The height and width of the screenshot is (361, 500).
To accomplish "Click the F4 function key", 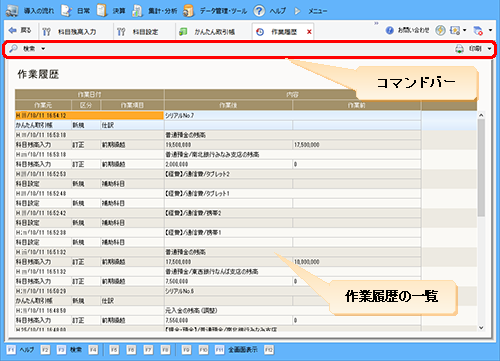I will pyautogui.click(x=93, y=350).
